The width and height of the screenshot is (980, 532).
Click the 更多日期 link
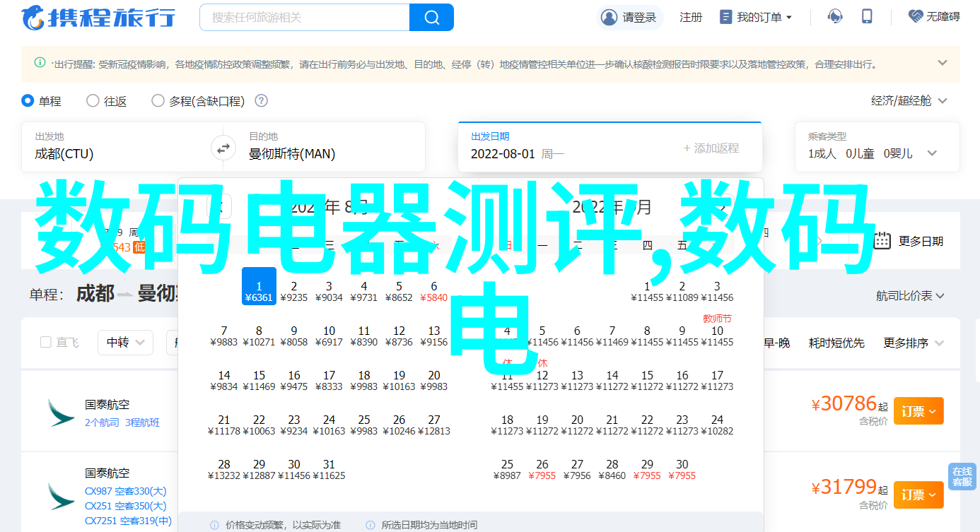point(921,240)
